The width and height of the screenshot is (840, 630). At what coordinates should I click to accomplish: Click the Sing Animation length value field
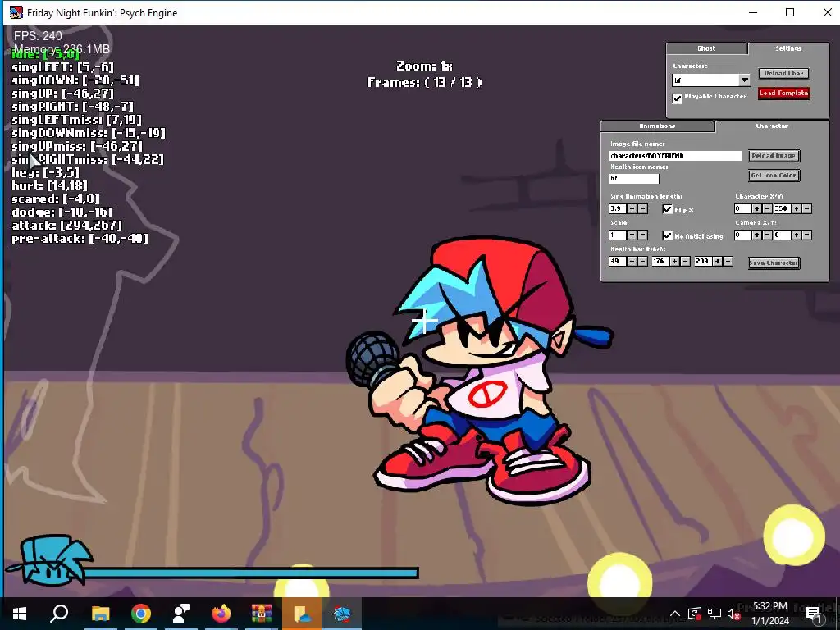(618, 209)
